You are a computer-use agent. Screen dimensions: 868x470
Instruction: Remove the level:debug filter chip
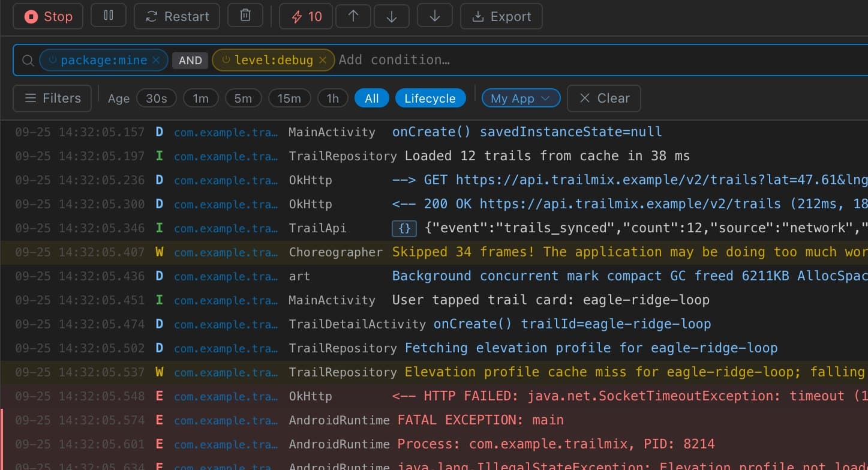pyautogui.click(x=322, y=60)
